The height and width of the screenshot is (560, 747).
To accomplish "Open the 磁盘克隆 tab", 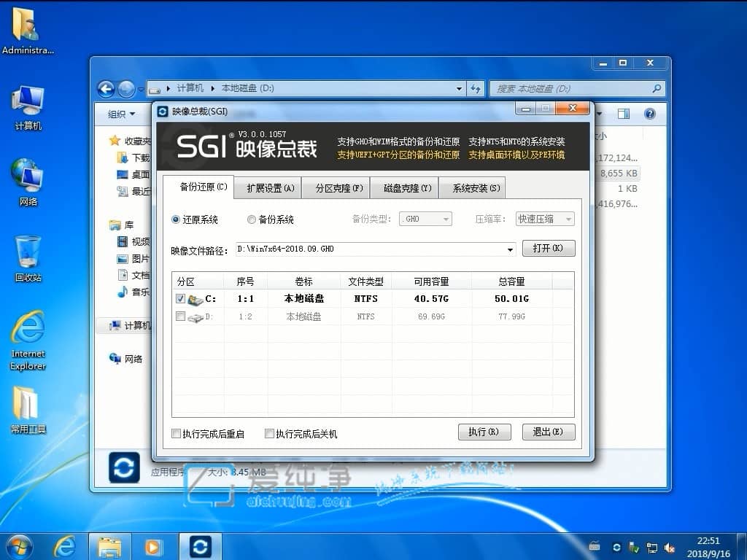I will click(404, 187).
